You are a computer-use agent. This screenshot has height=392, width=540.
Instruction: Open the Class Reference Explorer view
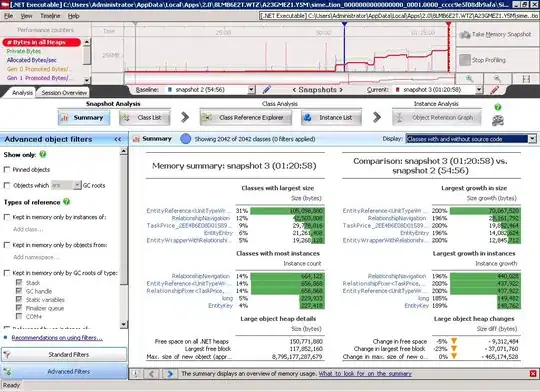[x=246, y=118]
